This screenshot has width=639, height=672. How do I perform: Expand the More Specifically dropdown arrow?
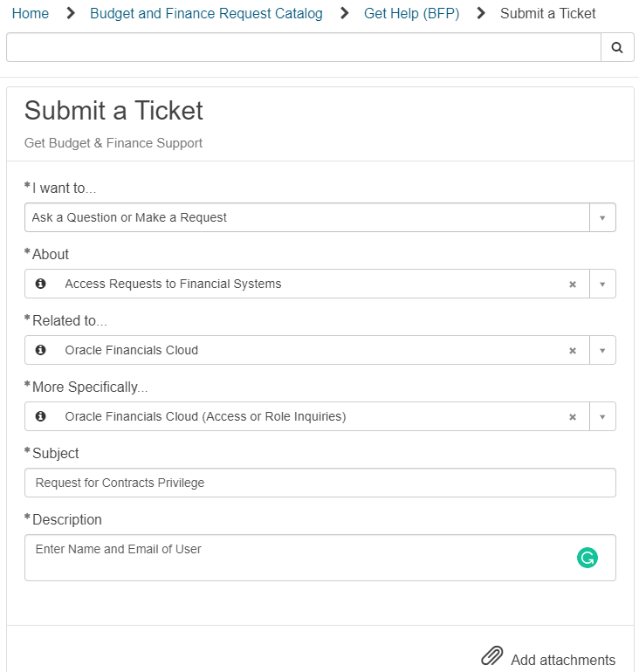point(602,417)
